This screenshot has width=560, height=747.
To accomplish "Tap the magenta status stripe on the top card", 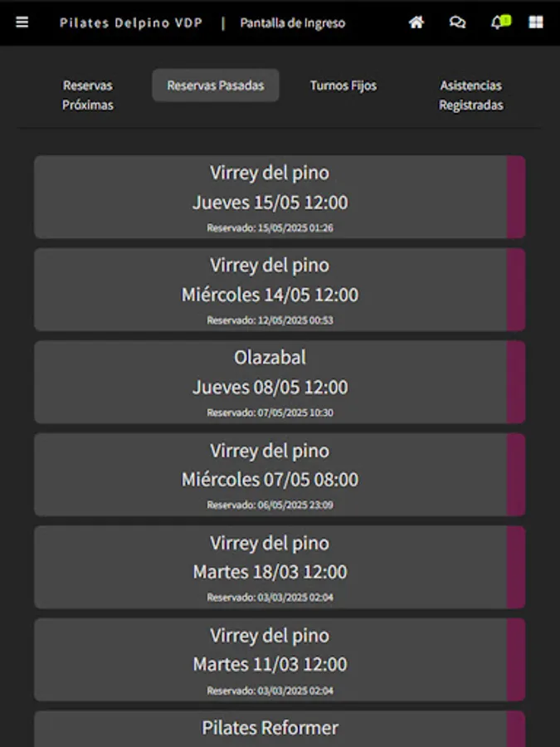I will coord(516,197).
